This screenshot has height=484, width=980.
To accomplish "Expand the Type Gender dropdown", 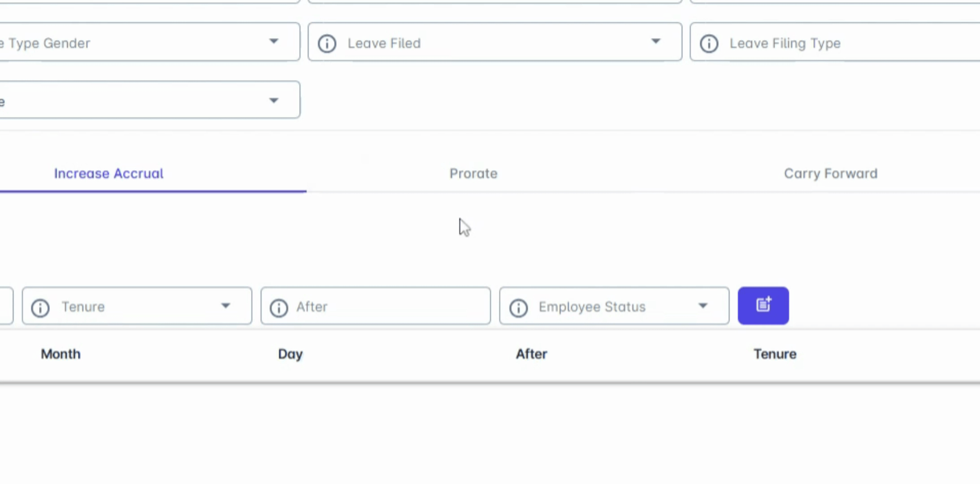I will click(x=273, y=42).
